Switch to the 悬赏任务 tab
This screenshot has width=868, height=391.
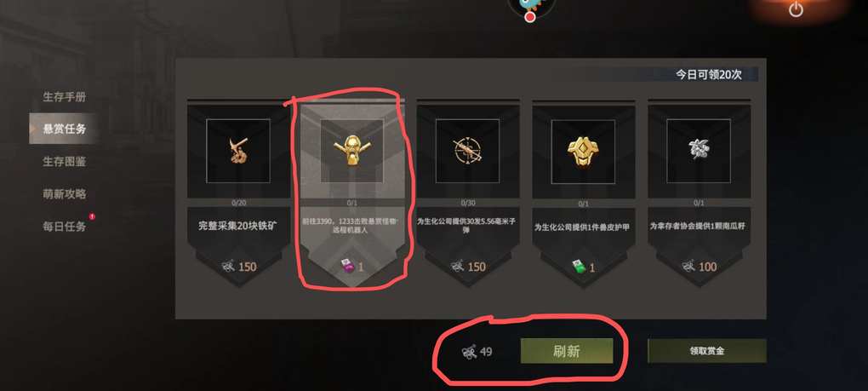tap(65, 129)
